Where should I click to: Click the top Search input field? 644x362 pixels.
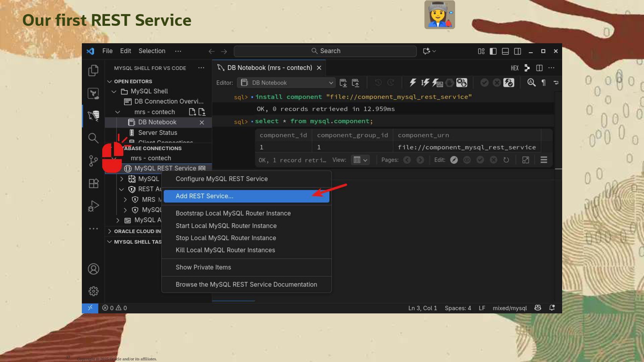click(x=325, y=51)
